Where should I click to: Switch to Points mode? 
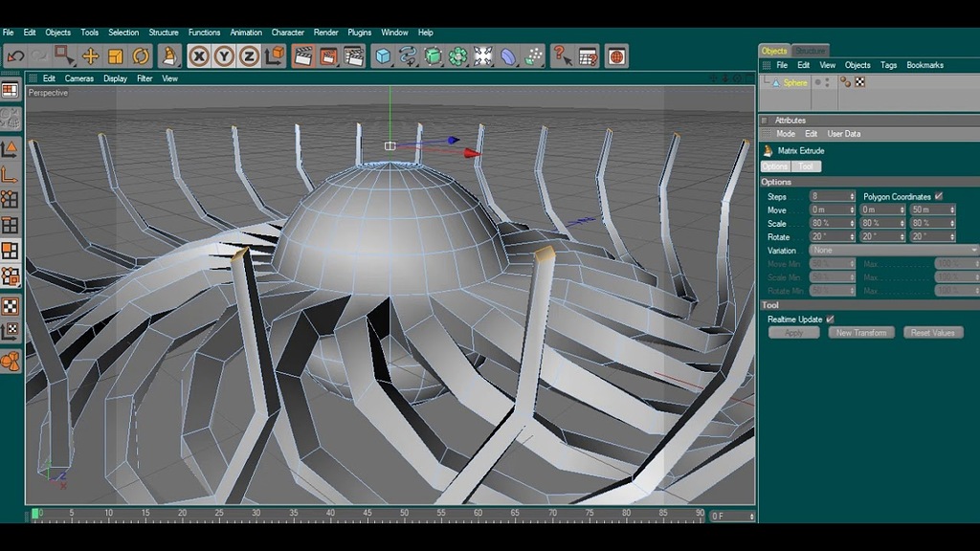10,199
